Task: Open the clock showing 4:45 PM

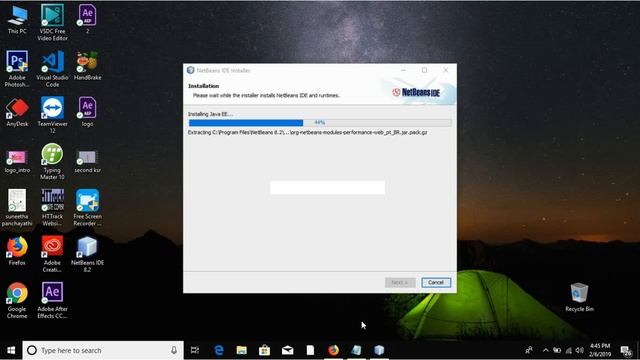Action: click(600, 350)
